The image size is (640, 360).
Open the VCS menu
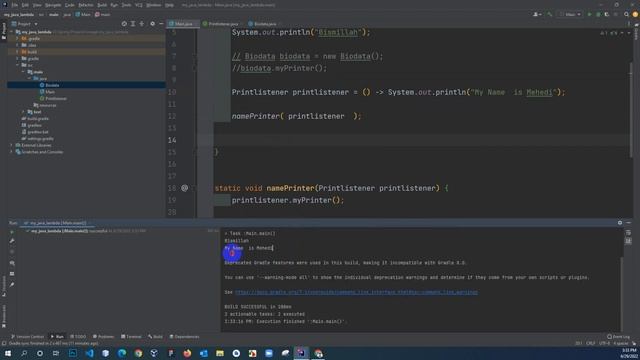pyautogui.click(x=139, y=5)
